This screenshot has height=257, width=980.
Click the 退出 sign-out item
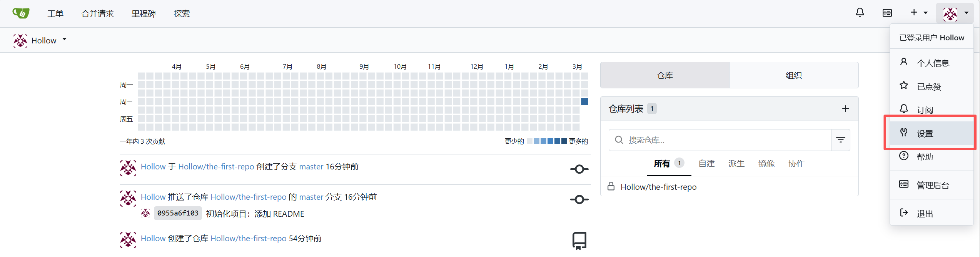(x=925, y=214)
